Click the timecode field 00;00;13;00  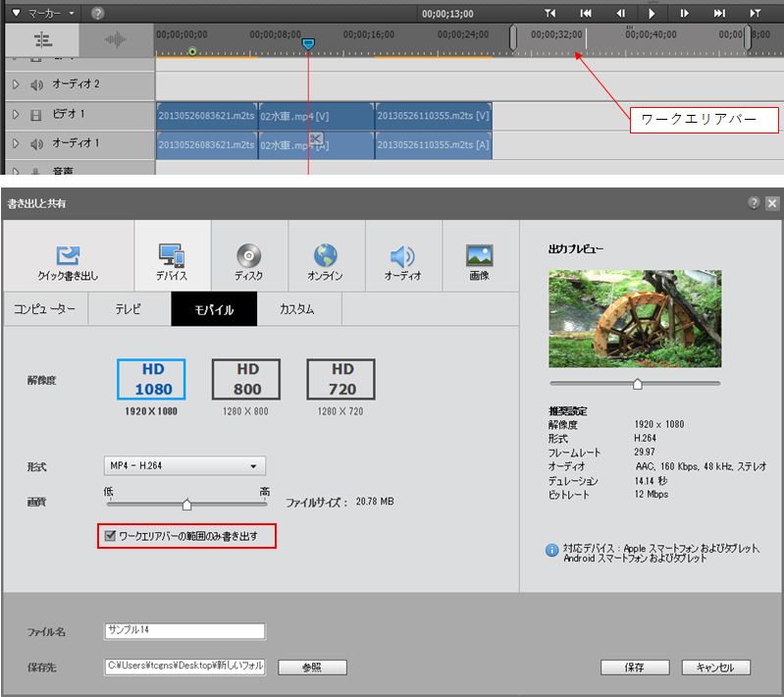coord(447,14)
